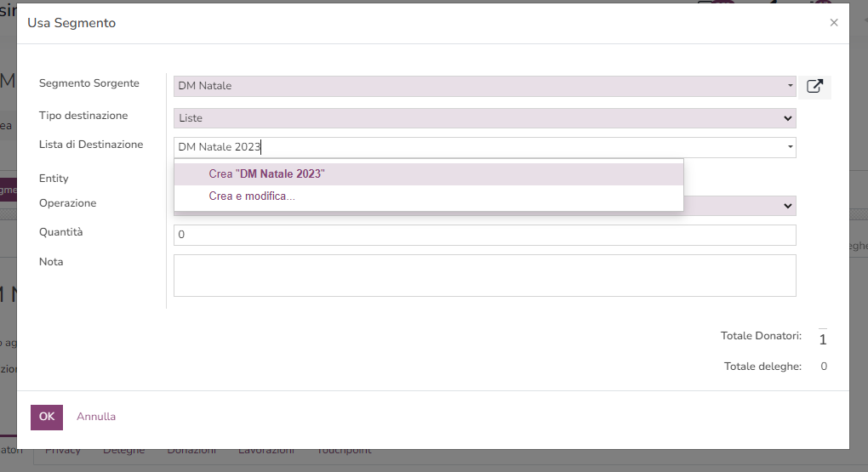
Task: Expand the Segmento Sorgente dropdown arrow
Action: click(x=790, y=86)
